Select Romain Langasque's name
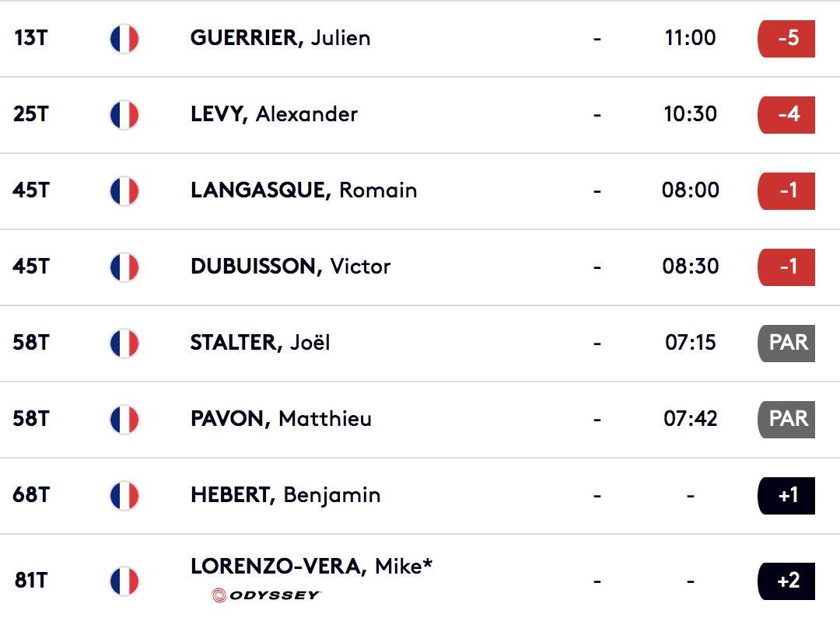The image size is (840, 628). pos(303,190)
